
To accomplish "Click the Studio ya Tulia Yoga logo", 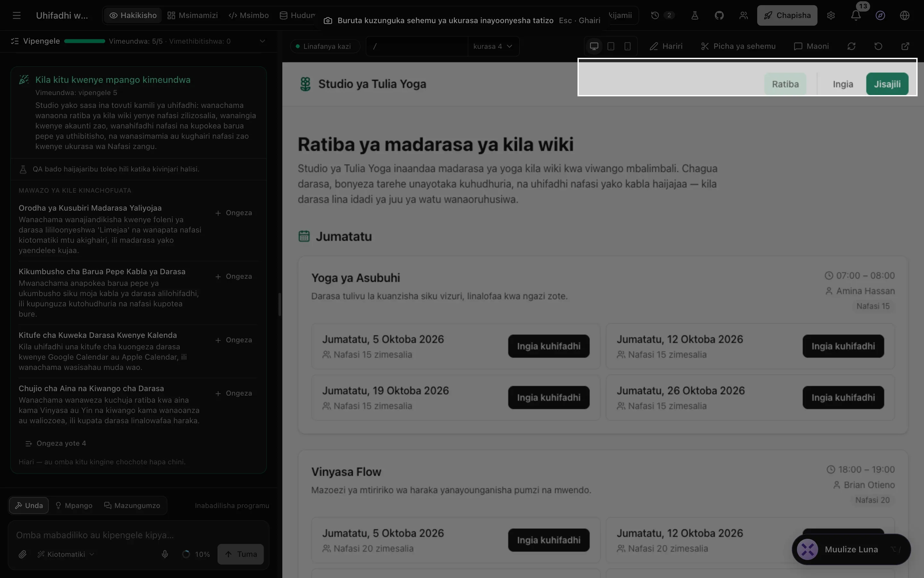I will (x=305, y=84).
